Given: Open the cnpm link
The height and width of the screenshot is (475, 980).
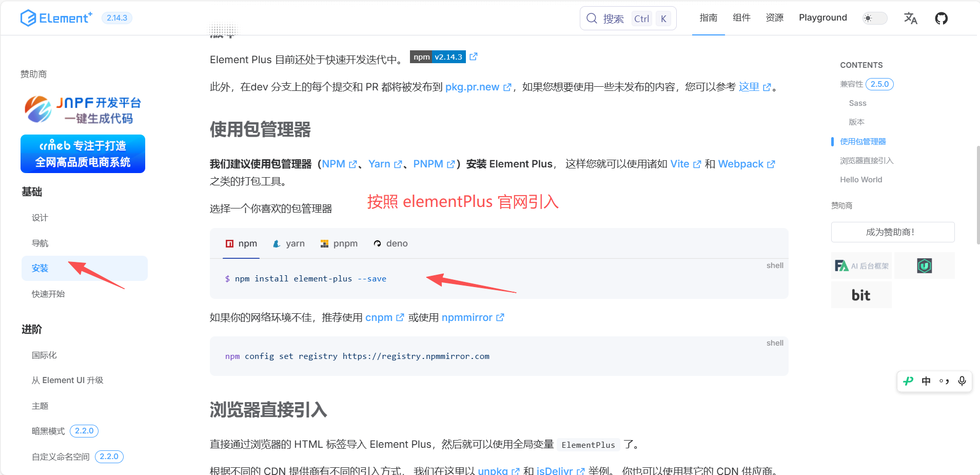Looking at the screenshot, I should point(384,317).
